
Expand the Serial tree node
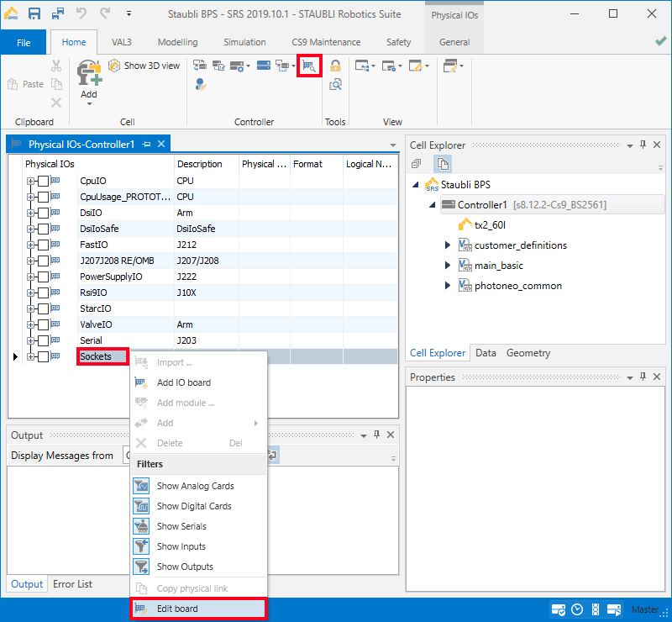click(30, 340)
